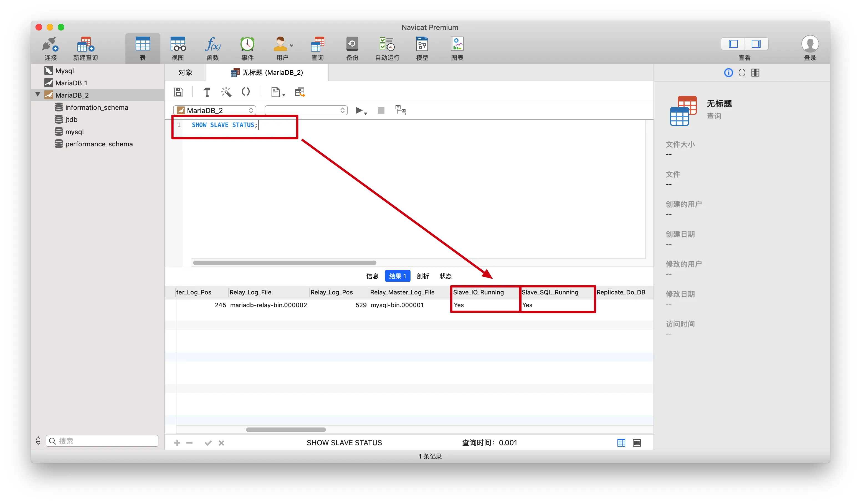Open the Charts (图表) section
This screenshot has height=504, width=861.
click(x=457, y=49)
